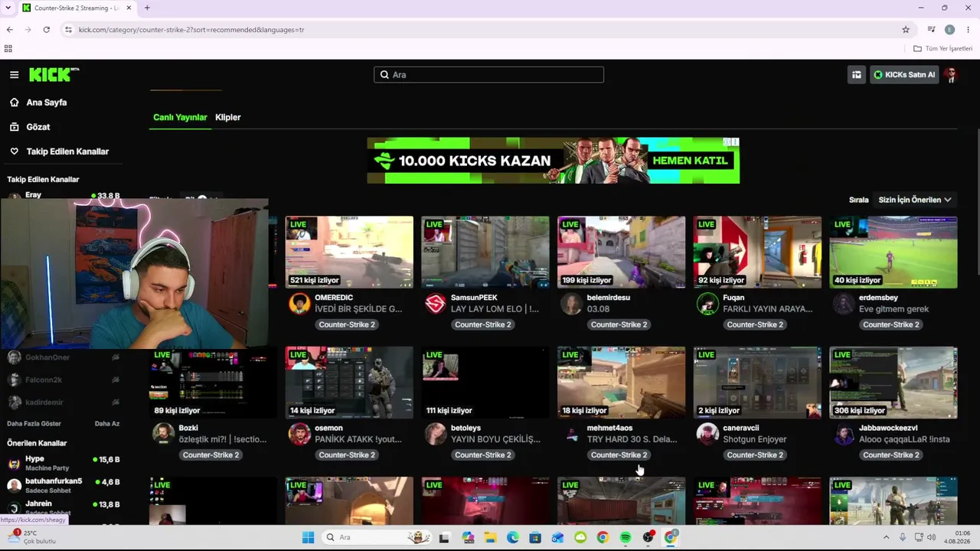This screenshot has width=980, height=551.
Task: Click HEMEN KATIL on the banner
Action: [691, 161]
